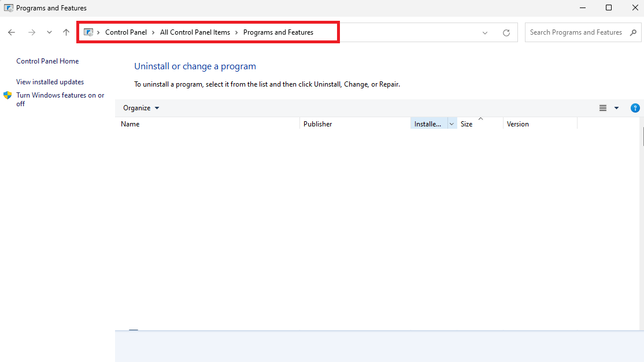Open the Organize menu

pos(140,108)
